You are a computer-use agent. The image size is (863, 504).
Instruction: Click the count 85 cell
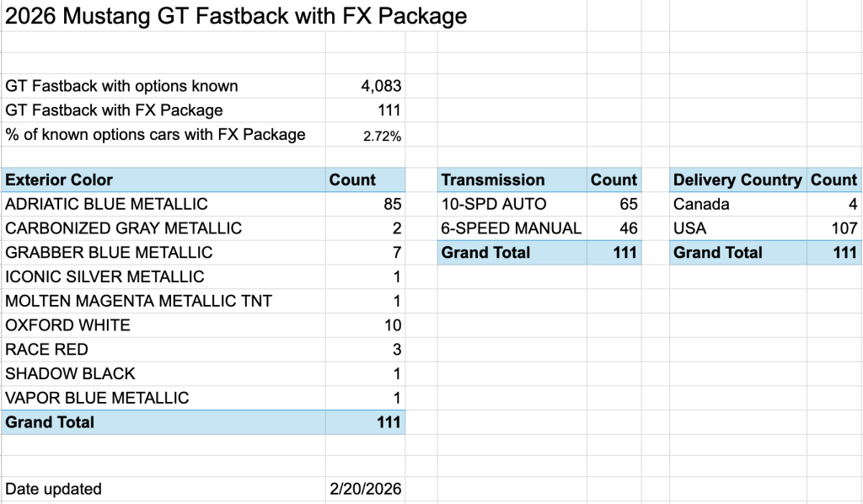(x=391, y=204)
